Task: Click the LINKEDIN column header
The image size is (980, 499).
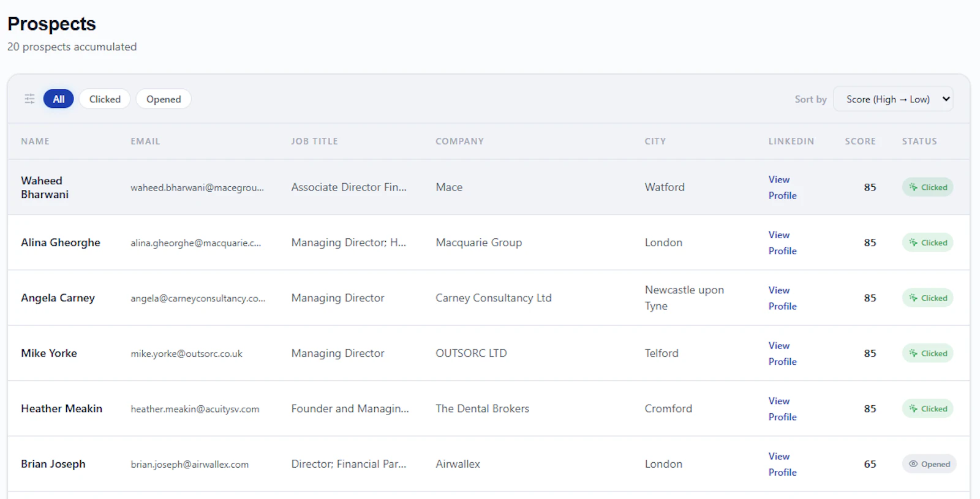Action: pos(791,141)
